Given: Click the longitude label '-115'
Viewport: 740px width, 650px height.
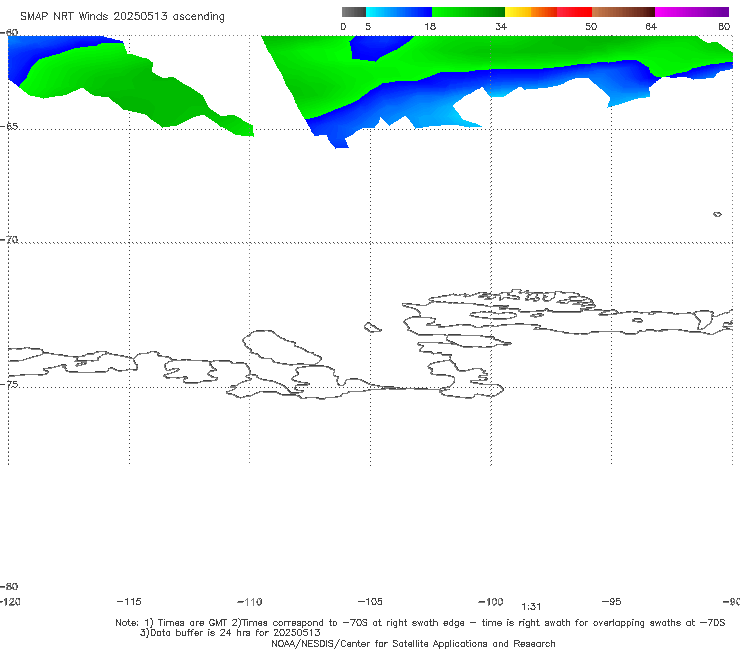Looking at the screenshot, I should pos(129,601).
